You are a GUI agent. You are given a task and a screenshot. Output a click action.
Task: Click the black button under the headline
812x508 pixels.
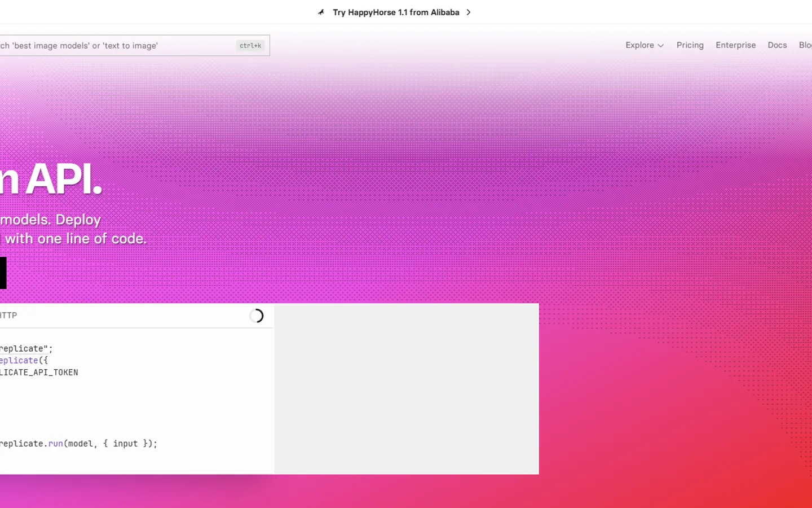tap(3, 273)
